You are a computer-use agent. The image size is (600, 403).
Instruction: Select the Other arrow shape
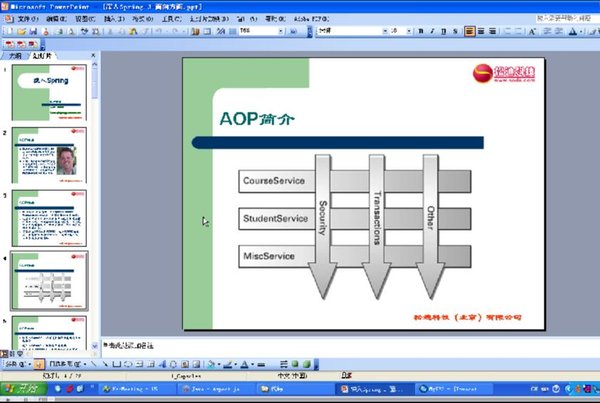(430, 226)
